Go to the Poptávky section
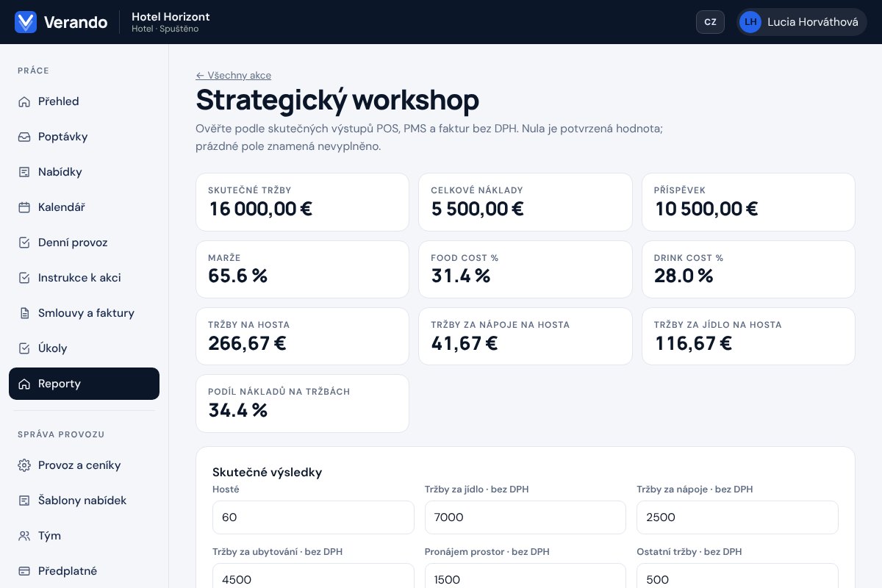The image size is (882, 588). point(84,137)
